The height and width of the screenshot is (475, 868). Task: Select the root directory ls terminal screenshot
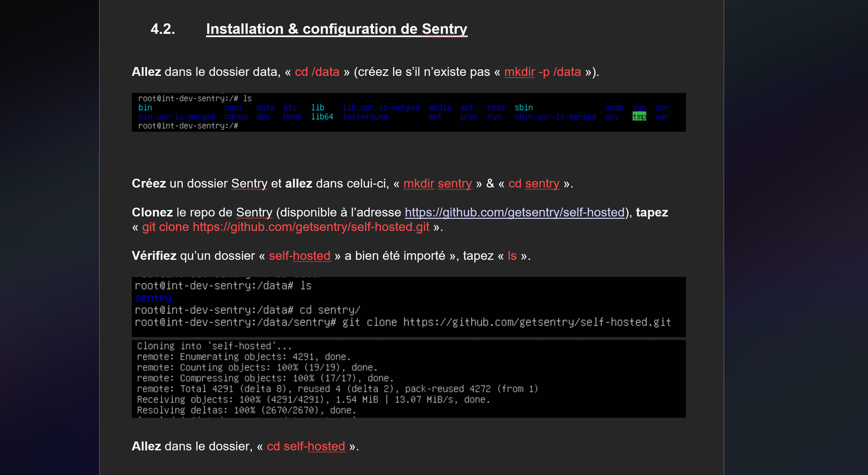(408, 112)
